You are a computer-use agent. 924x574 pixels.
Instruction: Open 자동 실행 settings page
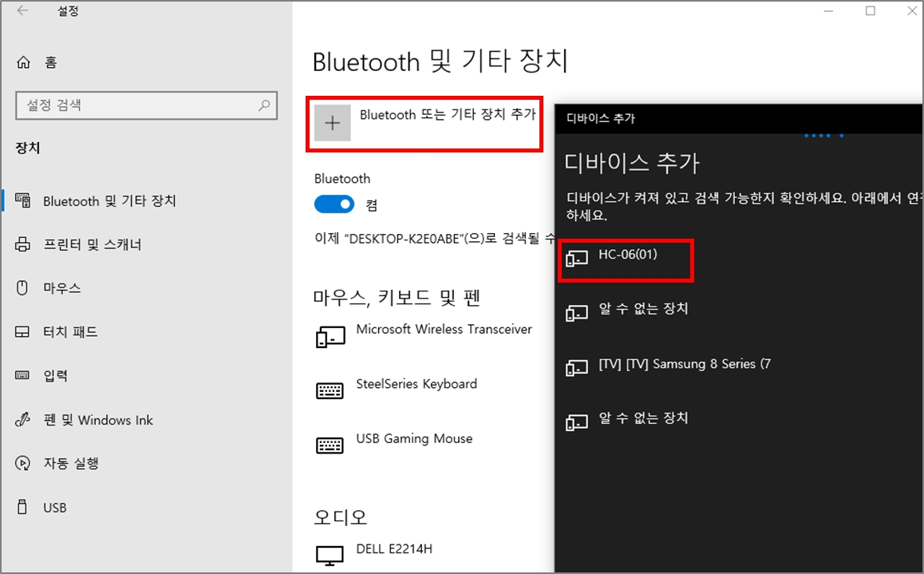point(70,463)
